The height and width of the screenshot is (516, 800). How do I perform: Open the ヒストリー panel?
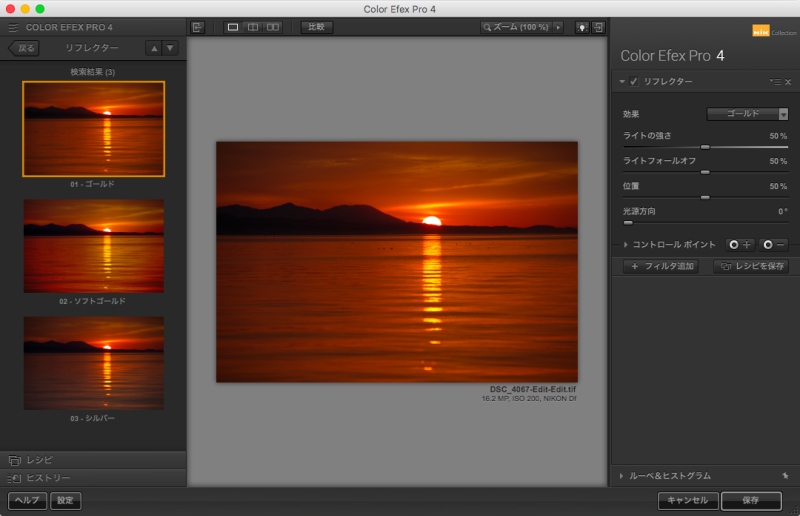tap(93, 478)
